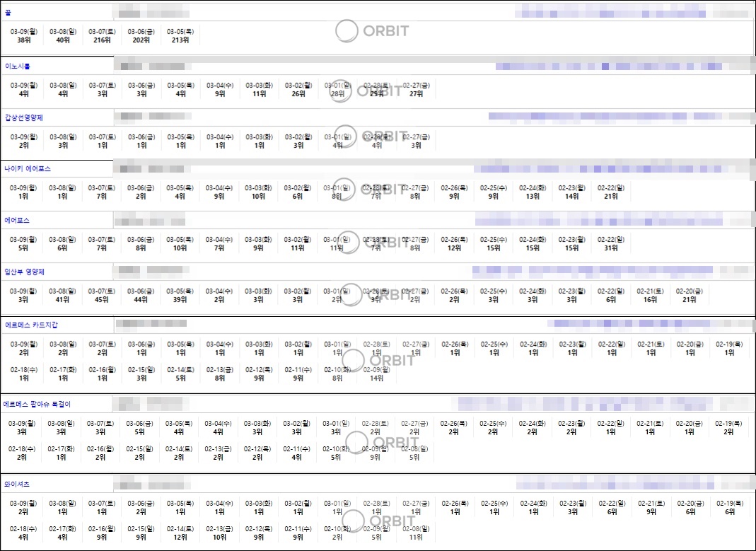The image size is (756, 551).
Task: Select the 에르메스 팝아슈 목걸이 link
Action: pos(37,405)
